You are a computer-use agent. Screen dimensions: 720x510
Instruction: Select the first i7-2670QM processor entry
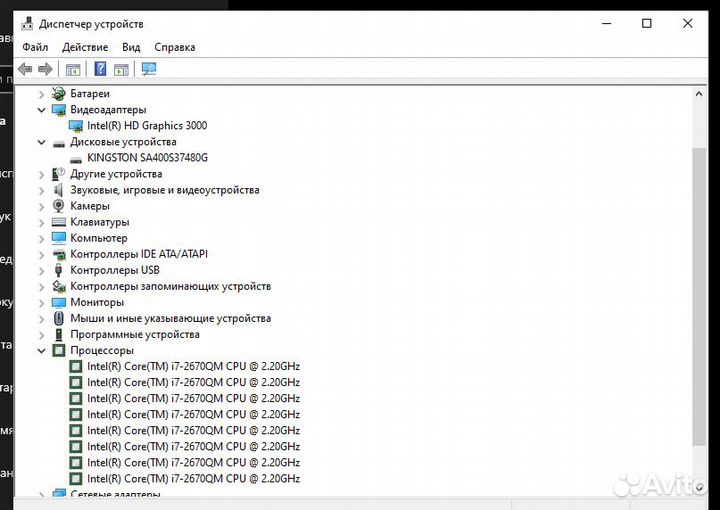point(193,366)
